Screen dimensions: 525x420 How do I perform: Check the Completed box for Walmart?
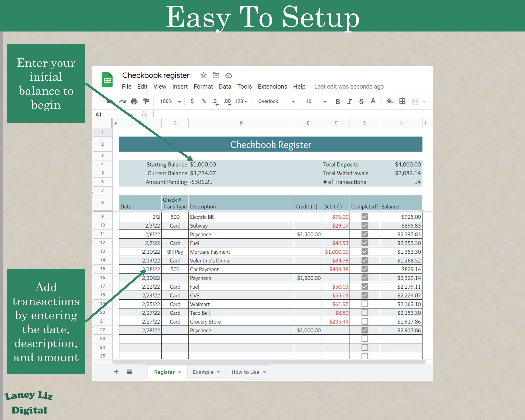364,304
